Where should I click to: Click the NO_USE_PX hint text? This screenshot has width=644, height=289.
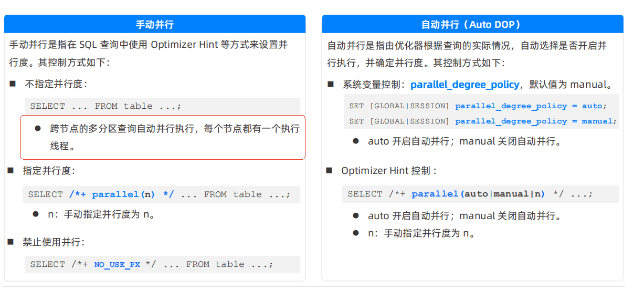(x=117, y=264)
